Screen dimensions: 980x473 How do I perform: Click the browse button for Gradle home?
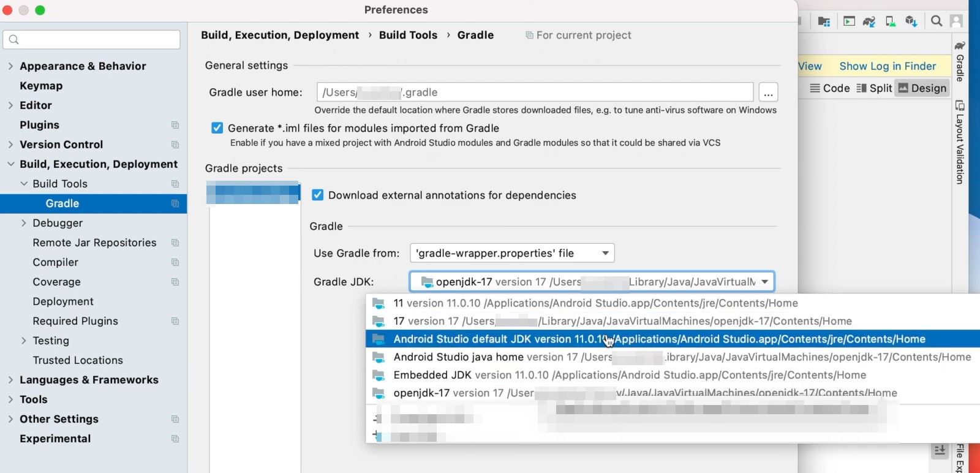[x=768, y=93]
